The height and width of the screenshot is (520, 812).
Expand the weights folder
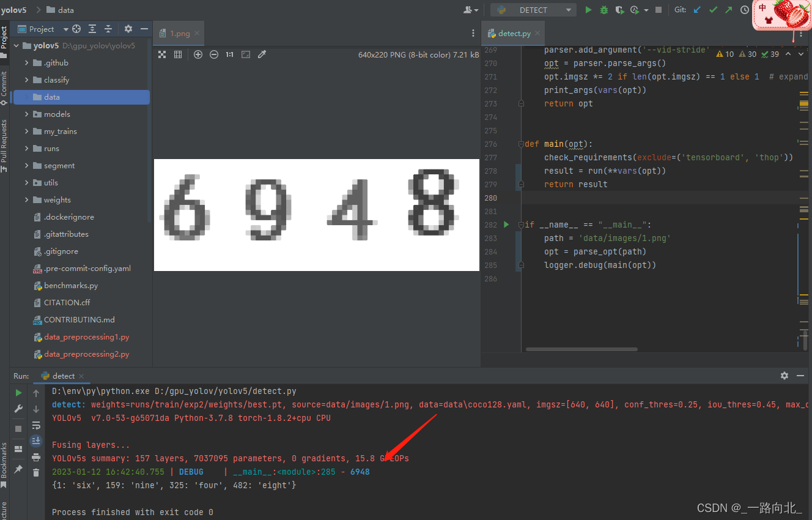pyautogui.click(x=26, y=199)
